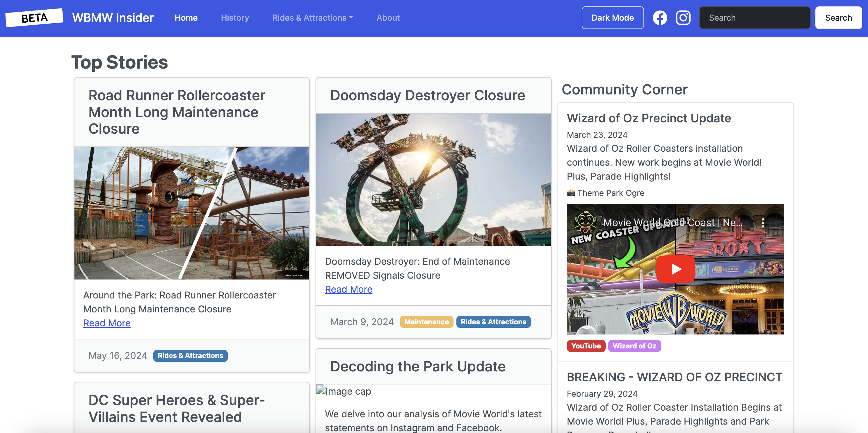The image size is (868, 433).
Task: Open the Instagram icon link
Action: 683,18
